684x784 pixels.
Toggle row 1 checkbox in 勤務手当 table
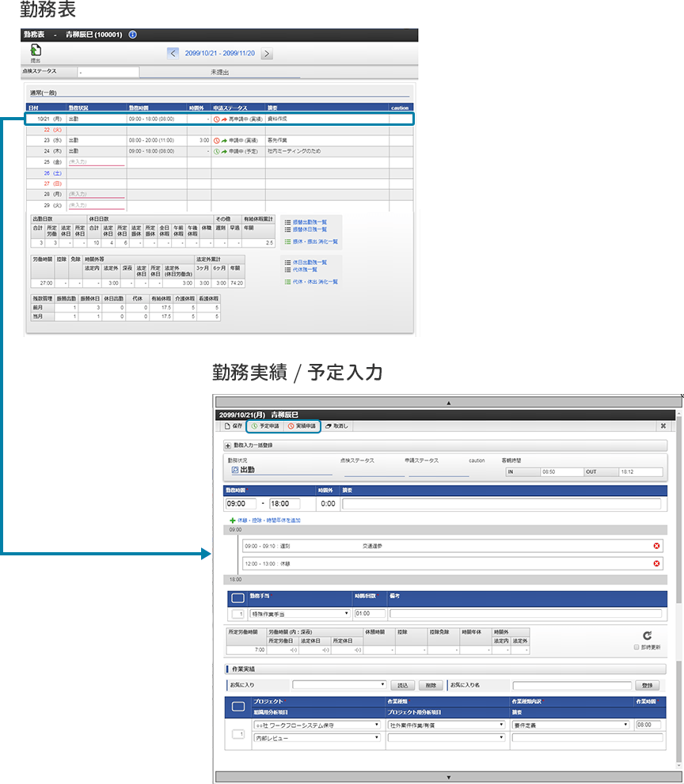(237, 613)
